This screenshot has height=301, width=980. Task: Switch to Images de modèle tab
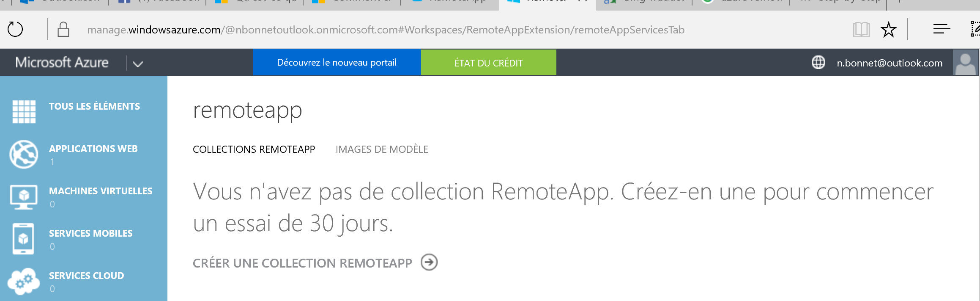[x=382, y=149]
